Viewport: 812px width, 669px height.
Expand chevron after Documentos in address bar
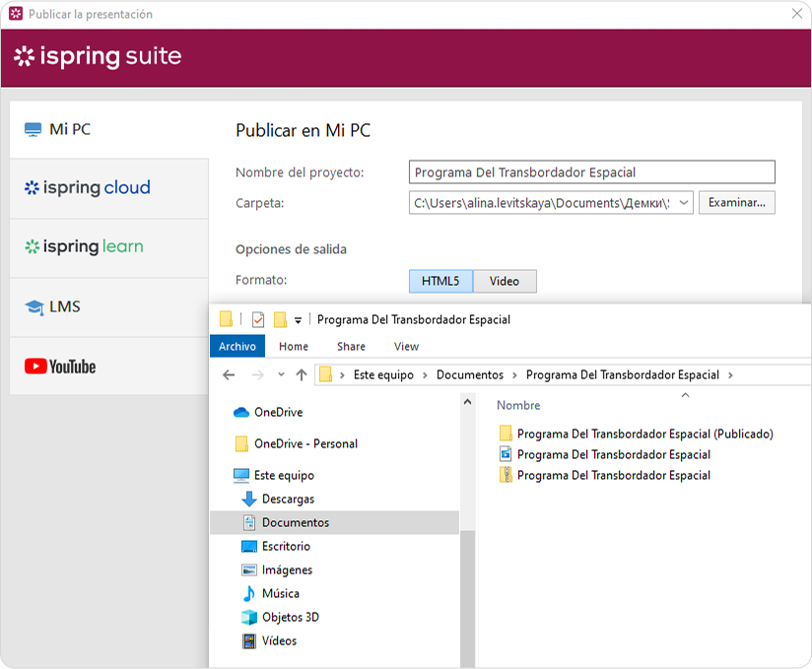tap(514, 375)
